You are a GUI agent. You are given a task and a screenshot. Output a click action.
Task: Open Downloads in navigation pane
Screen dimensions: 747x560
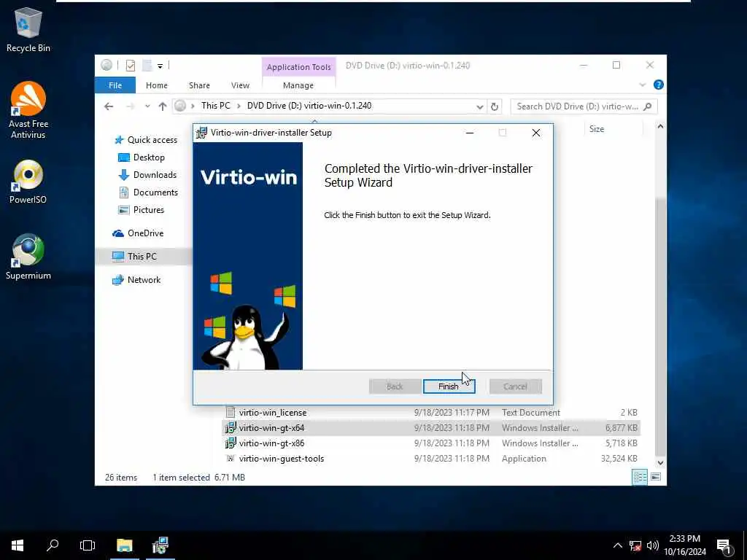(147, 175)
